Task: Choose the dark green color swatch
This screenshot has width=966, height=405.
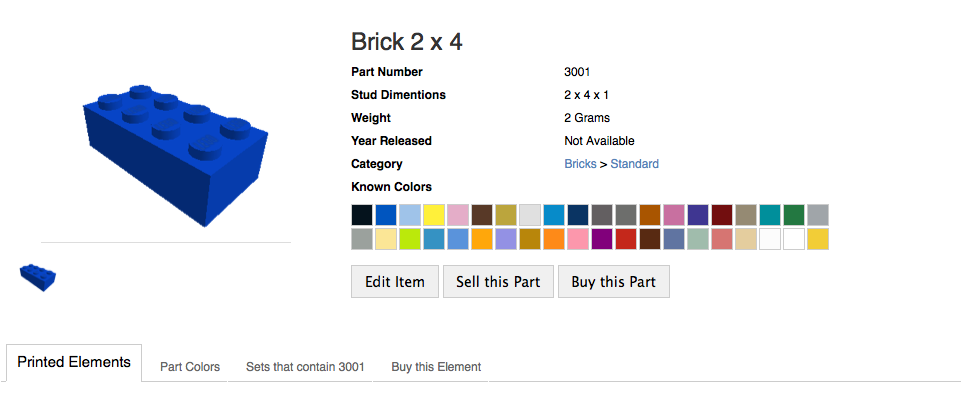Action: 794,215
